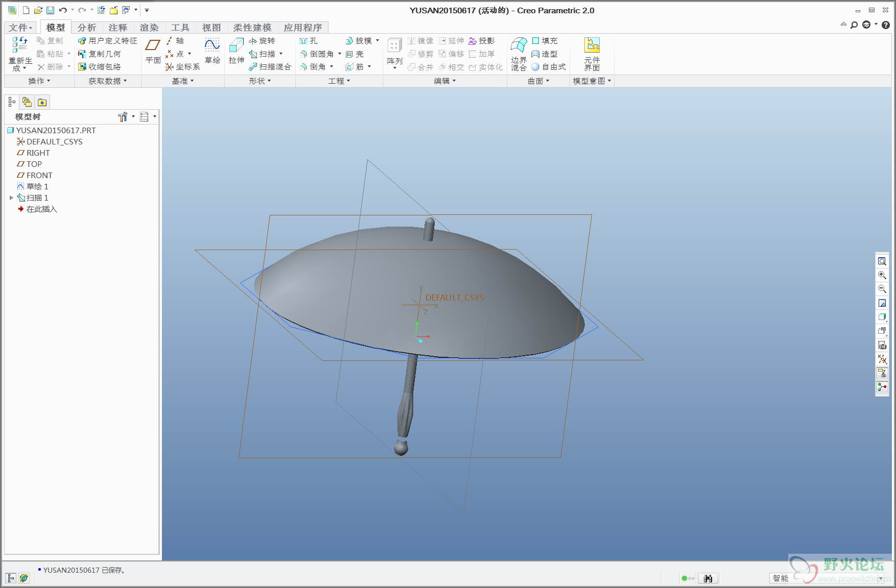
Task: Click the save icon in the quick access toolbar
Action: [50, 10]
